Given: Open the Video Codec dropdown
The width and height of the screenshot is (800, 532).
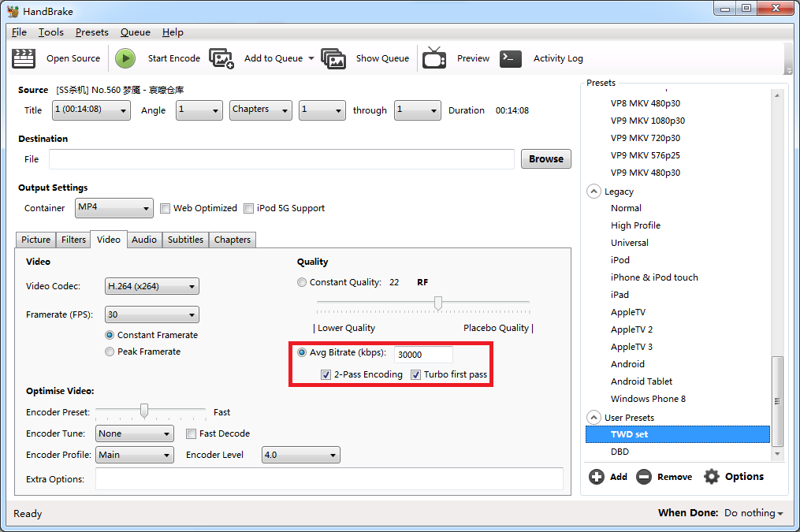Looking at the screenshot, I should point(151,286).
